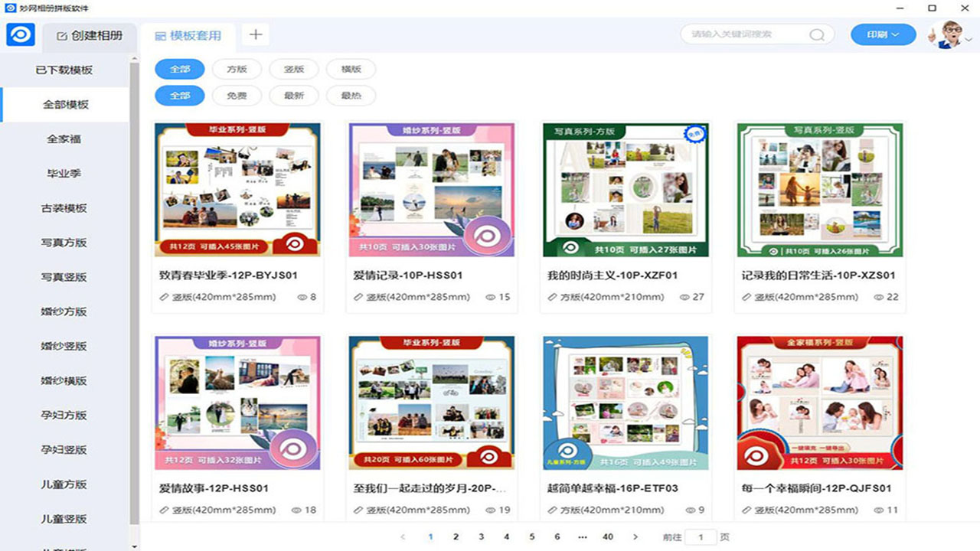Switch to the 已下载模板 sidebar category

pos(65,70)
